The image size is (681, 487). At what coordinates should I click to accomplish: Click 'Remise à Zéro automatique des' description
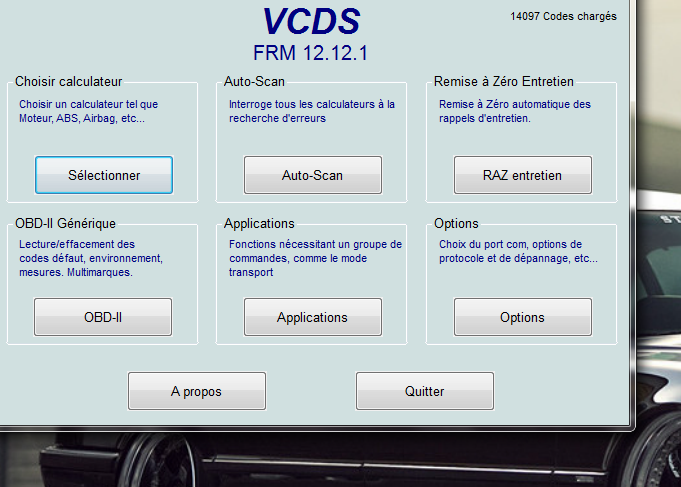[x=515, y=111]
